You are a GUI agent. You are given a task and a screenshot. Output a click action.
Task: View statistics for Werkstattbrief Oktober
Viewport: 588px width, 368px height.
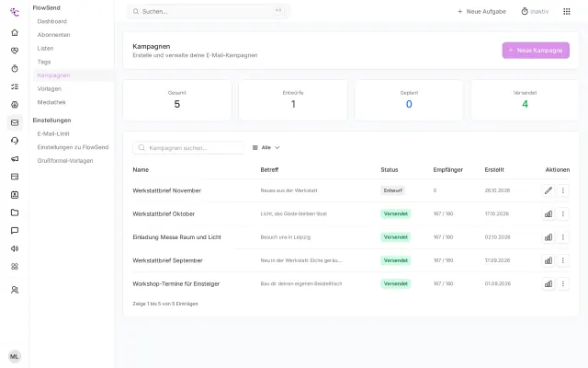coord(548,214)
